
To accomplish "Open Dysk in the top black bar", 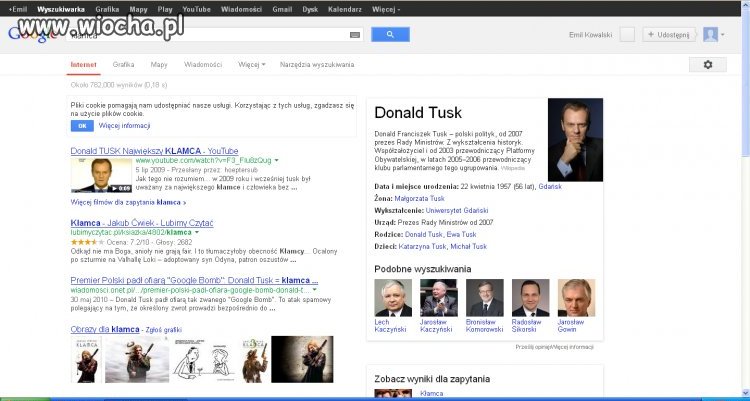I will click(310, 9).
